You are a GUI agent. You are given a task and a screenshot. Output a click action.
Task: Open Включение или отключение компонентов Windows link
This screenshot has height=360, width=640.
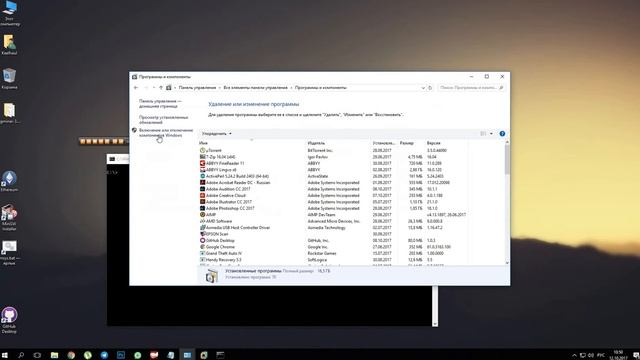pos(166,133)
